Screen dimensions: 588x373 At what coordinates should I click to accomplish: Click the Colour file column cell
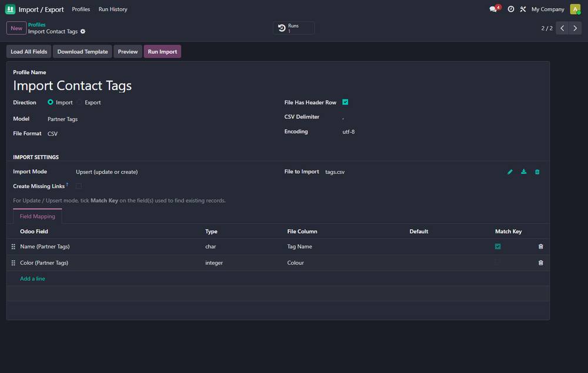pos(296,263)
